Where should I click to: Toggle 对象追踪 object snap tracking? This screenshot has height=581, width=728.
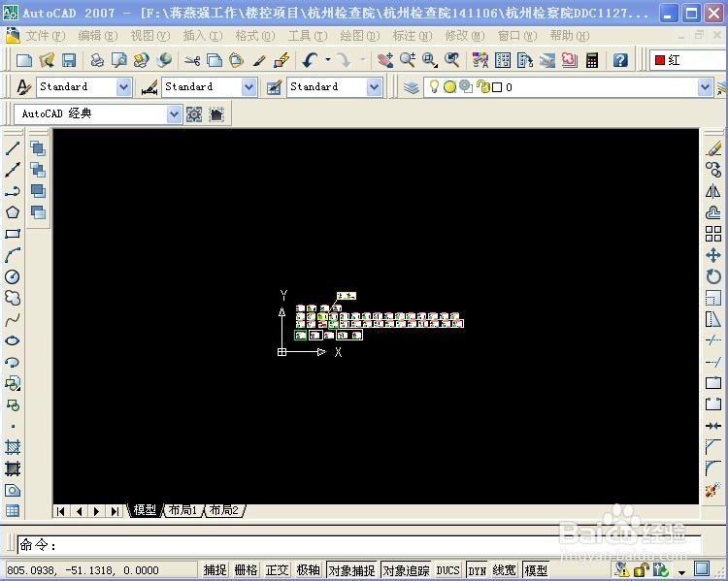407,570
